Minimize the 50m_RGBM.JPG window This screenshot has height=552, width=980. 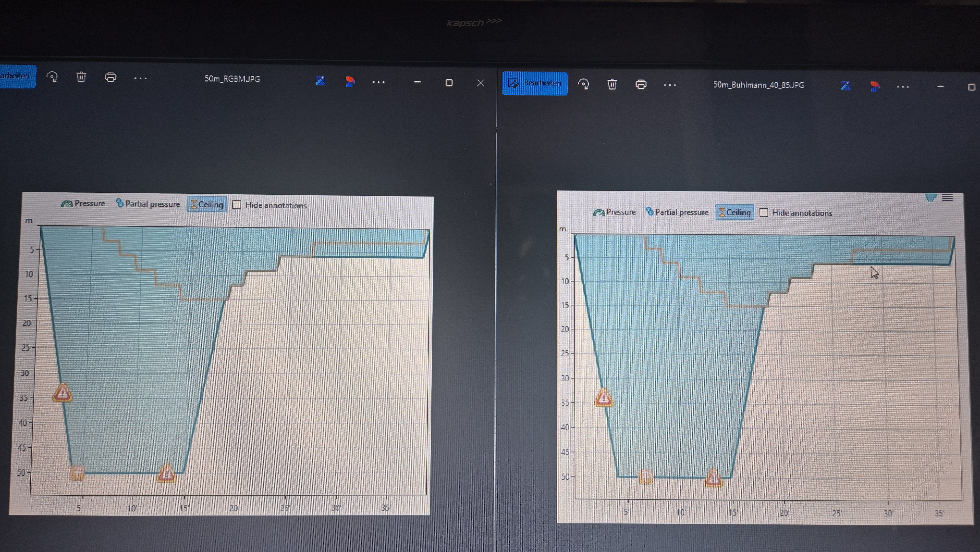pyautogui.click(x=417, y=82)
